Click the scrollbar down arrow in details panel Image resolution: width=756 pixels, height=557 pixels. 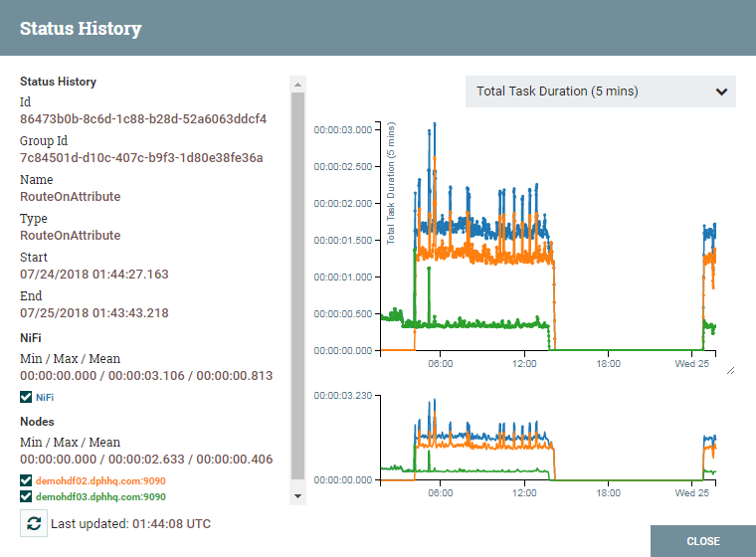296,494
